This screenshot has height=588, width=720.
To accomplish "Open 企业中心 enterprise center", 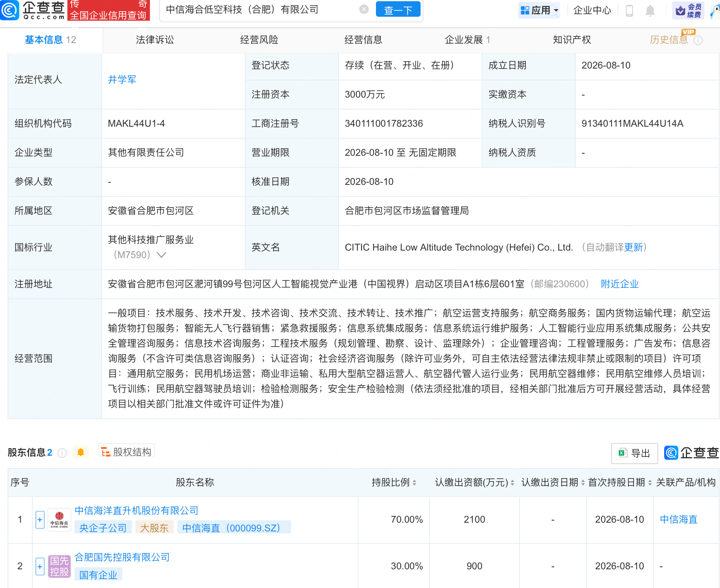I will [x=592, y=10].
